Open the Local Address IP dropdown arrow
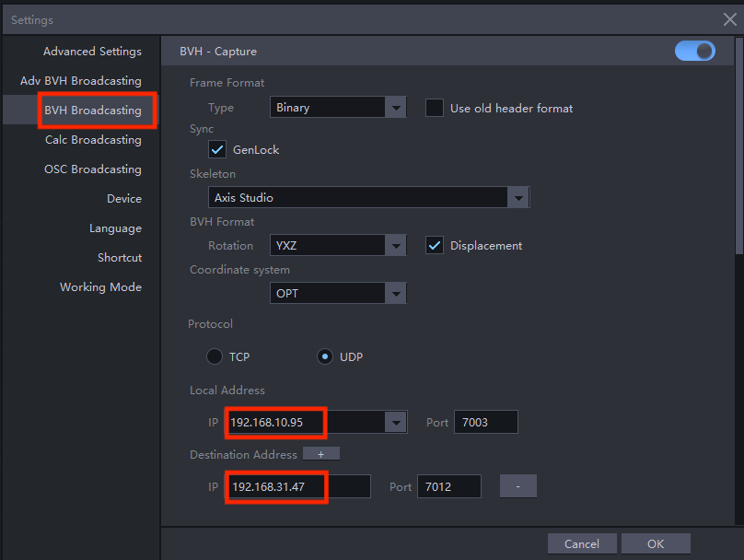Image resolution: width=744 pixels, height=560 pixels. point(396,423)
